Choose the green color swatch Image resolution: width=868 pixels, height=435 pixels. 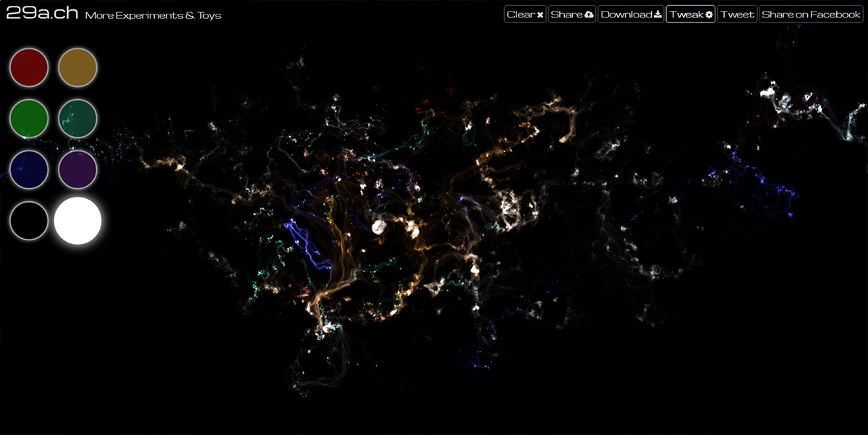(x=29, y=117)
